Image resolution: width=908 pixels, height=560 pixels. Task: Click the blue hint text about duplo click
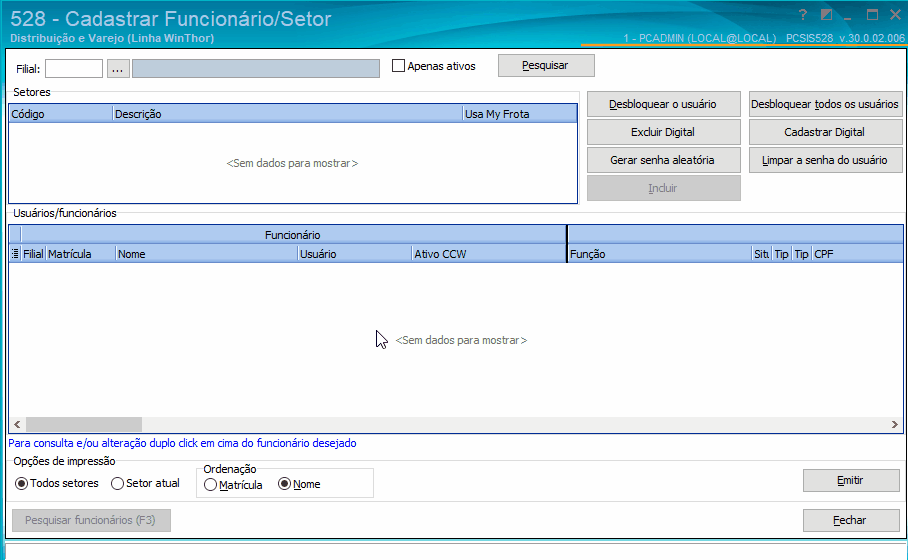coord(182,443)
